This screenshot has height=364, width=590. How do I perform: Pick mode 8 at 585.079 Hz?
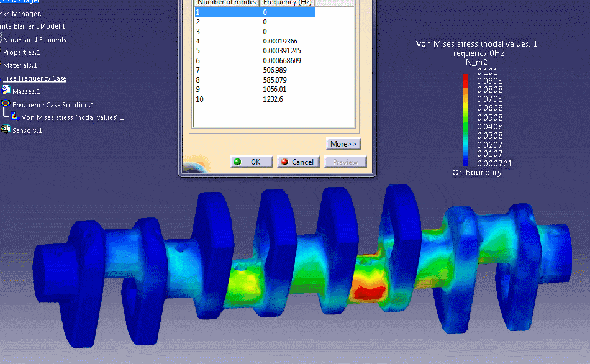point(273,80)
